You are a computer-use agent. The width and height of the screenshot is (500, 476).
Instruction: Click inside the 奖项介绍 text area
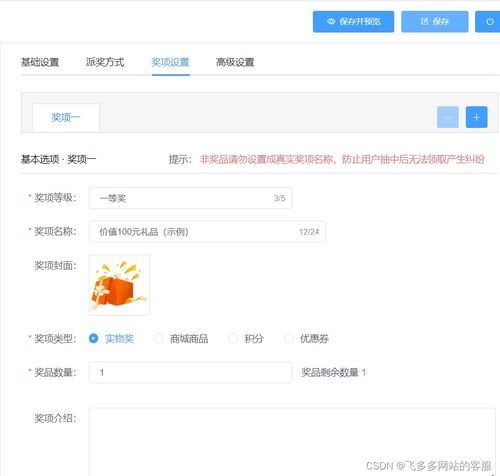click(x=292, y=442)
